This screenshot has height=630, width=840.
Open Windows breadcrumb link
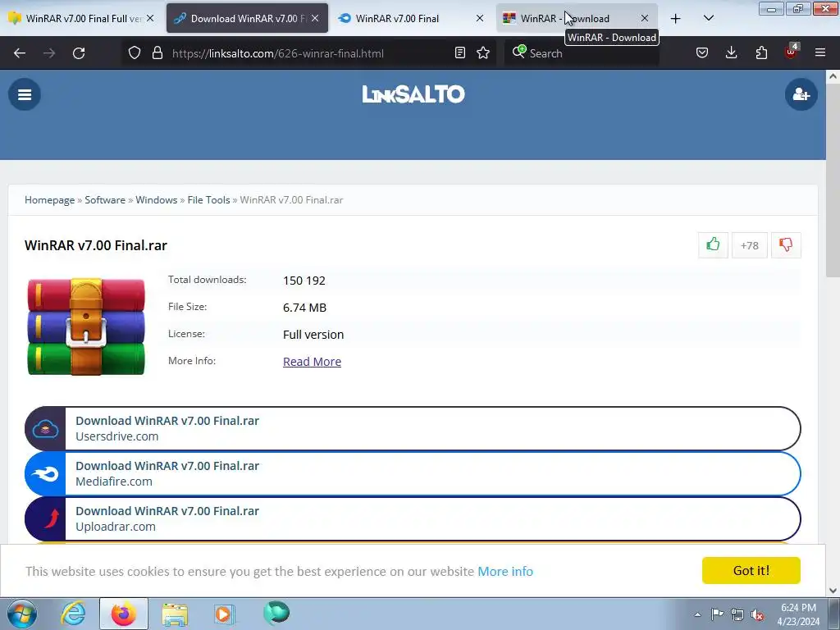pyautogui.click(x=157, y=200)
